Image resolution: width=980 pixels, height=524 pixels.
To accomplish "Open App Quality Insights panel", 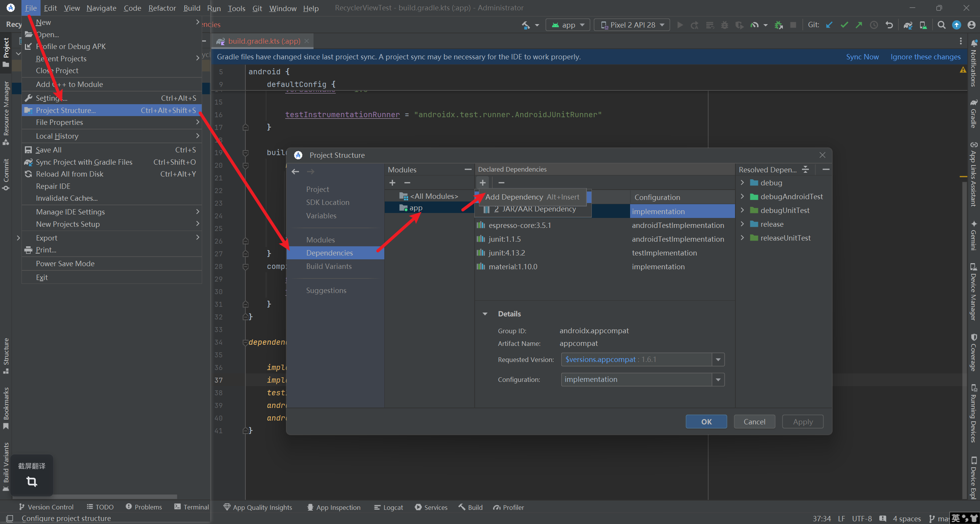I will 258,507.
